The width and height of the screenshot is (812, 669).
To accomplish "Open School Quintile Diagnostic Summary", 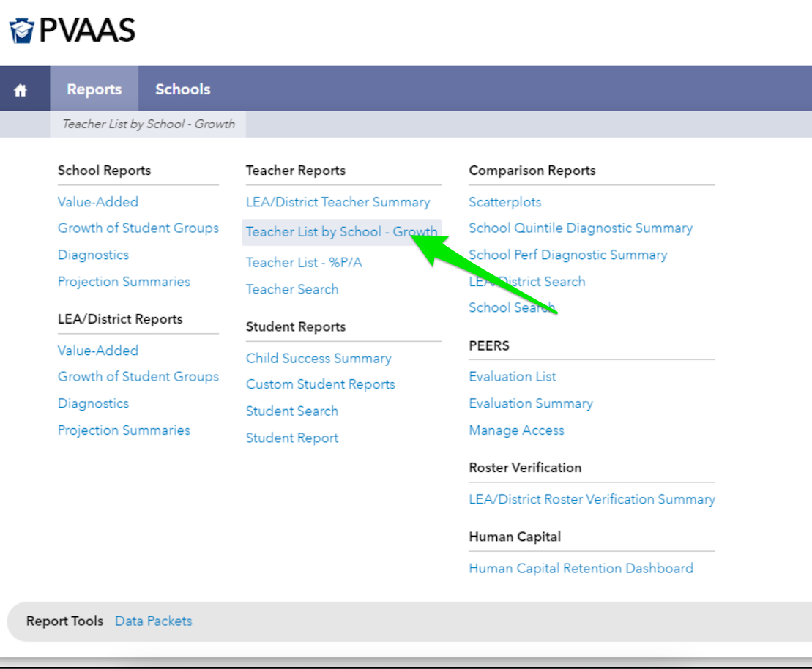I will tap(581, 228).
